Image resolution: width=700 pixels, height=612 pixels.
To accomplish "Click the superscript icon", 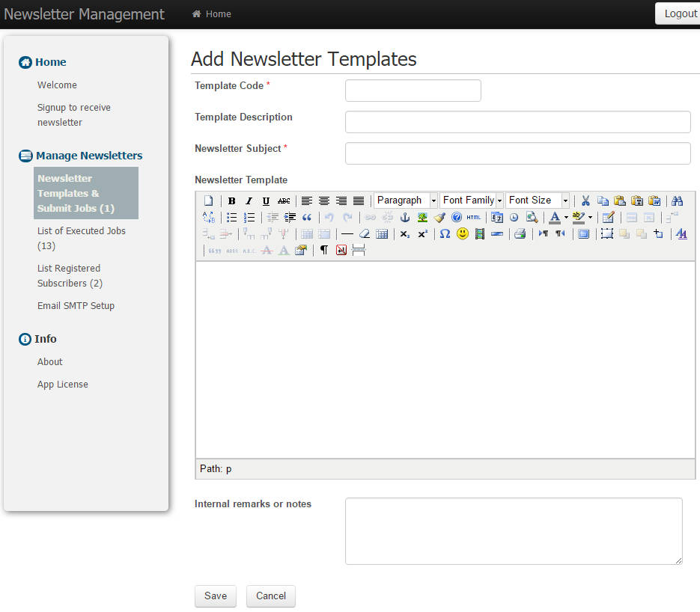I will point(422,233).
